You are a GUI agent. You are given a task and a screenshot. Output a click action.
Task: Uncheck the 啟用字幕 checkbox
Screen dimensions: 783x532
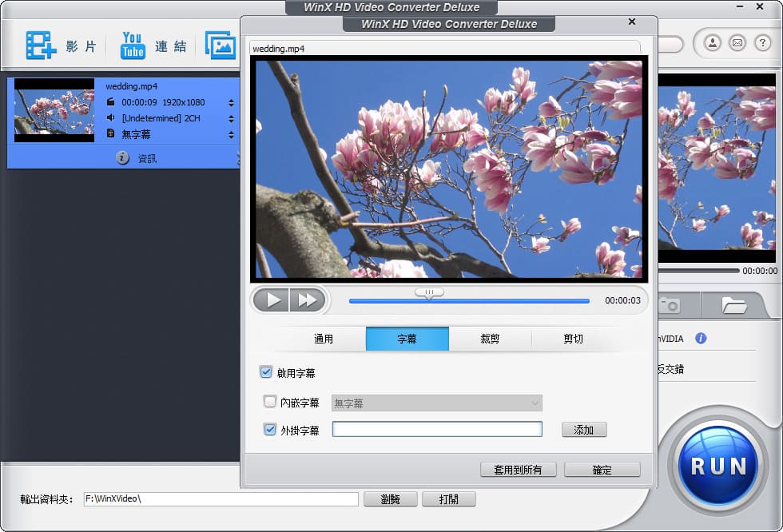(x=266, y=372)
